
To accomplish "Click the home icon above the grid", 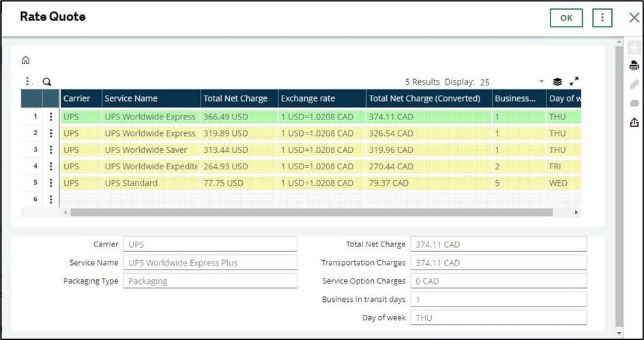I will click(25, 61).
